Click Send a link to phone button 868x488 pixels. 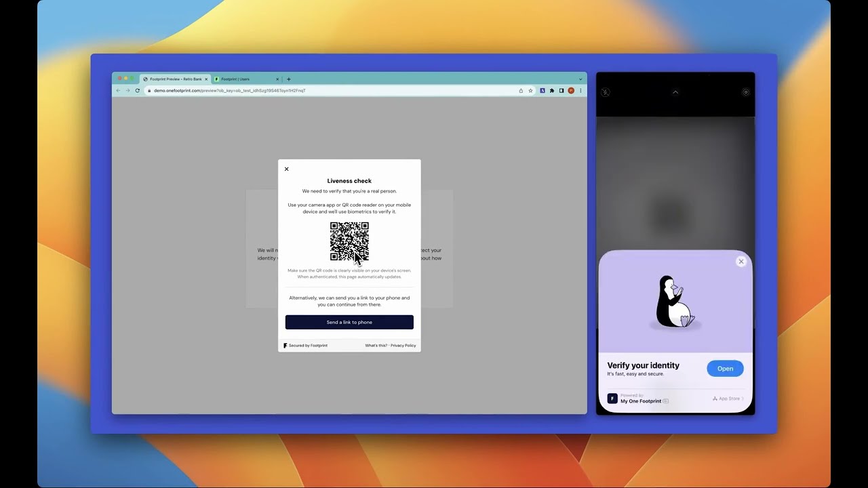tap(349, 322)
